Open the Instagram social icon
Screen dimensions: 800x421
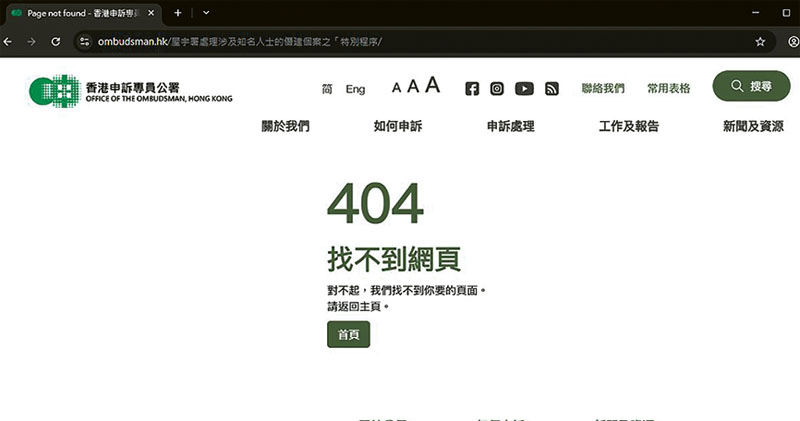[497, 88]
